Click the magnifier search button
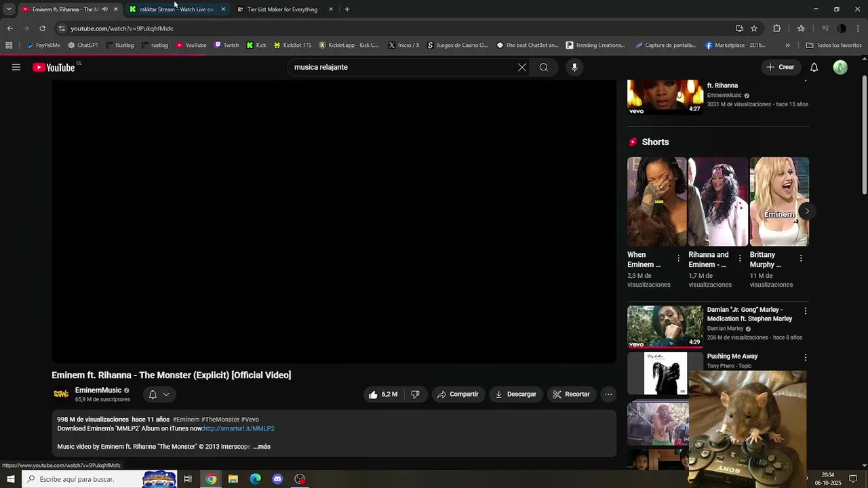This screenshot has height=488, width=868. 544,67
